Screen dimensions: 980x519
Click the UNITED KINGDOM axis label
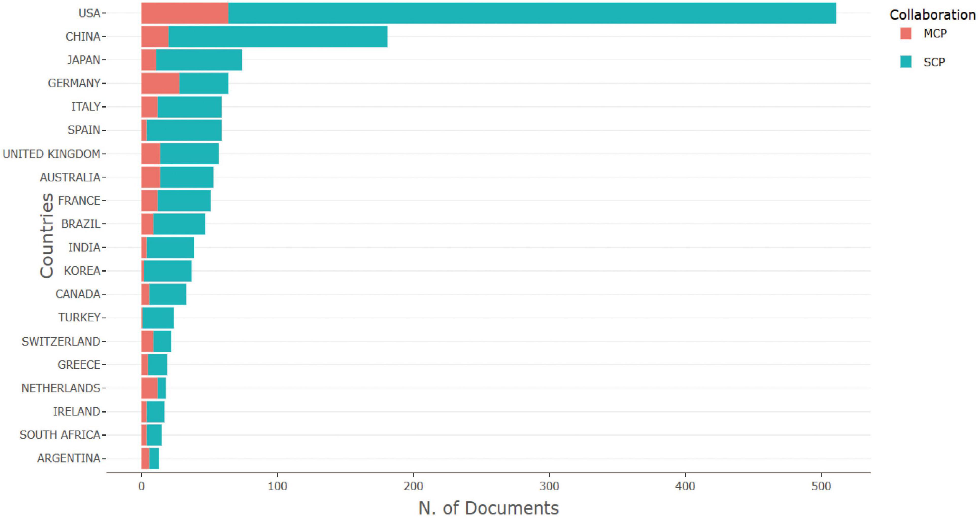click(51, 154)
